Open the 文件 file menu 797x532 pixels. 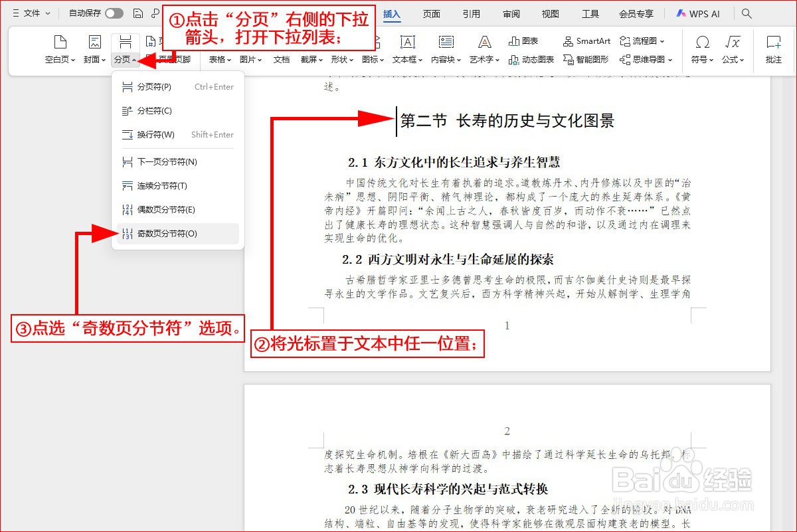[31, 13]
